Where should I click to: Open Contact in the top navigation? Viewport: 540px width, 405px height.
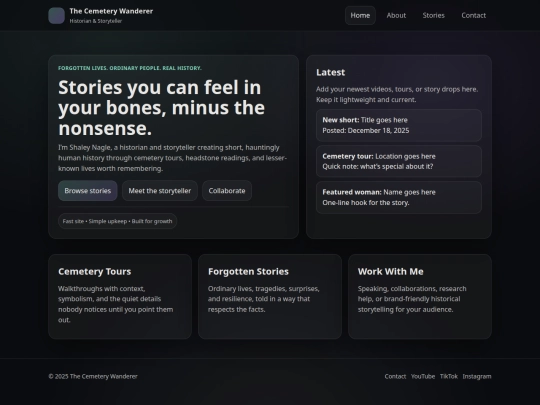(x=474, y=15)
